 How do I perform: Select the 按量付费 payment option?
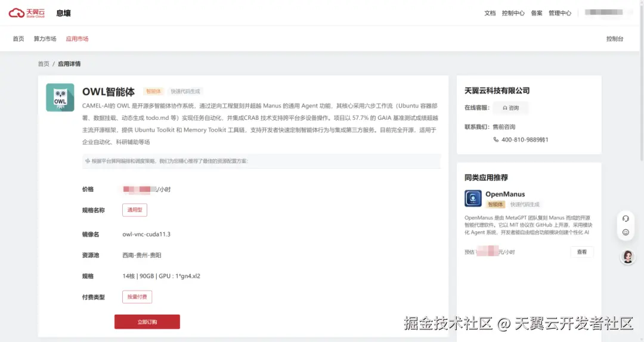[137, 297]
